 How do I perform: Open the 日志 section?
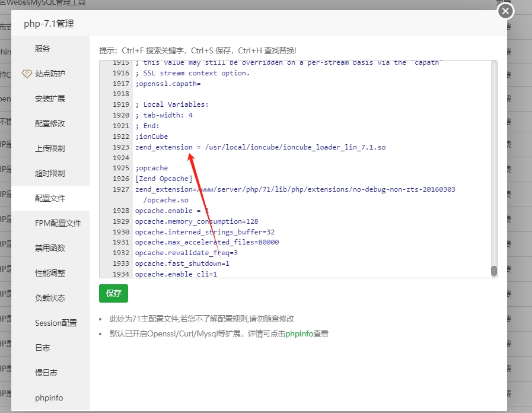pos(43,348)
